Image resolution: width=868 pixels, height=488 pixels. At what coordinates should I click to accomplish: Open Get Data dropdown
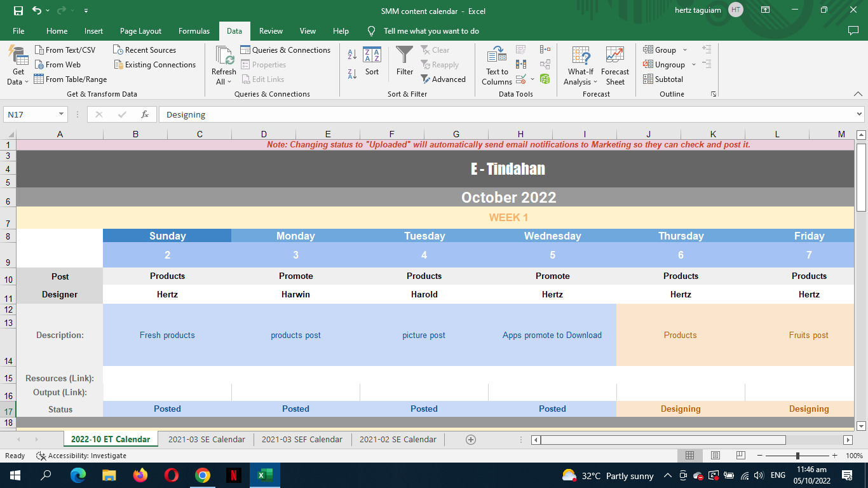tap(18, 65)
